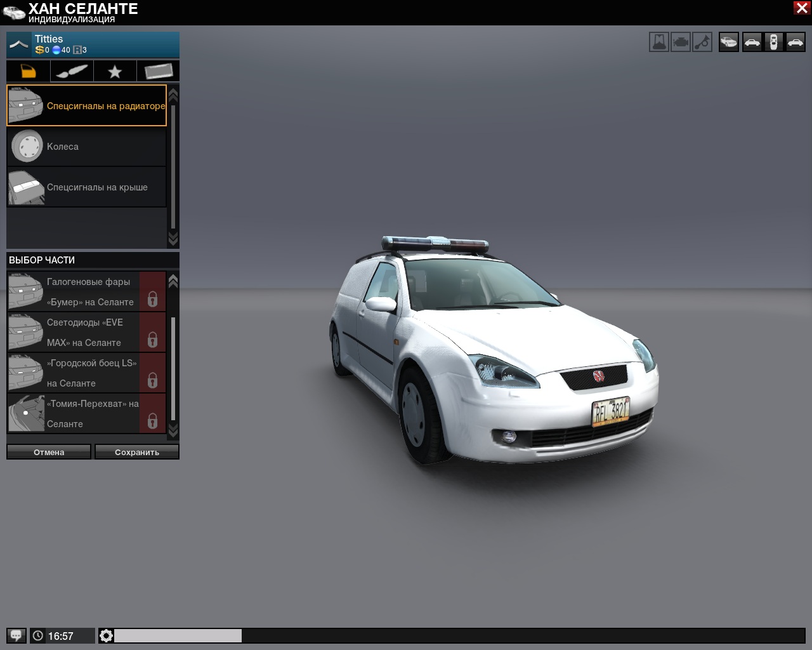Click the Отмена button
The width and height of the screenshot is (812, 650).
coord(49,452)
